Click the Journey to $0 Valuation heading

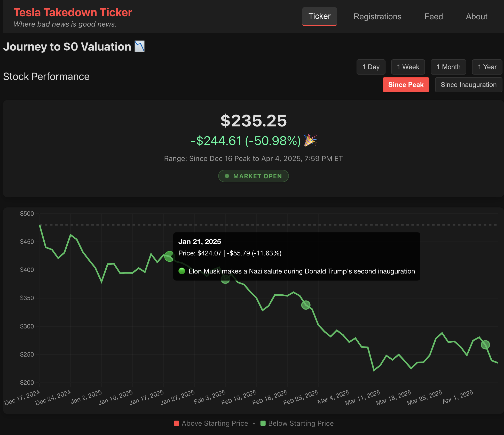(67, 47)
